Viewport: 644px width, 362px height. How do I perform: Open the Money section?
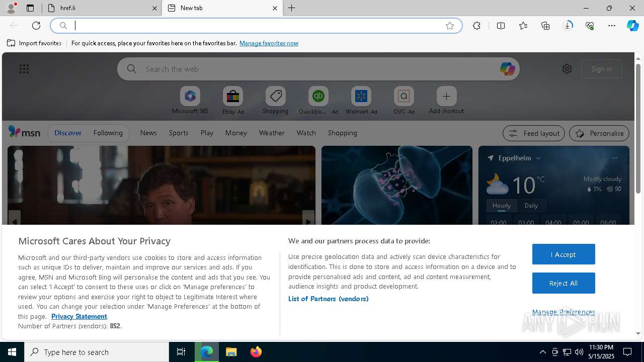tap(236, 133)
